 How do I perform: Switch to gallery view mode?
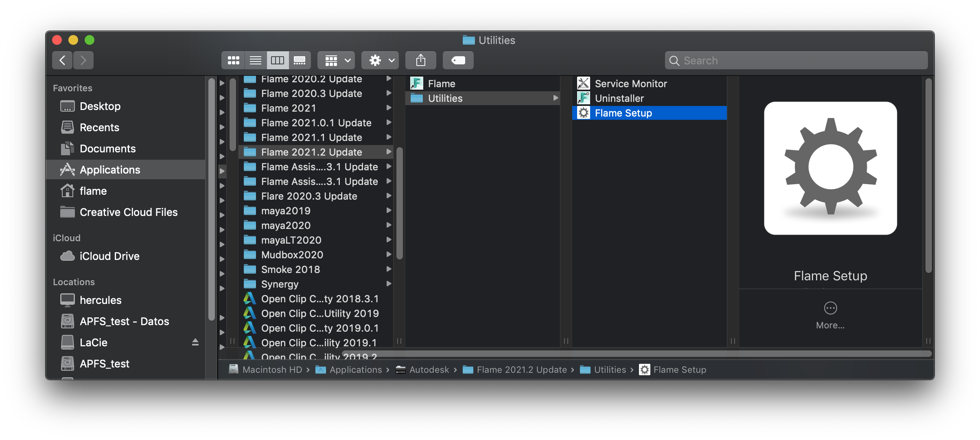click(300, 60)
